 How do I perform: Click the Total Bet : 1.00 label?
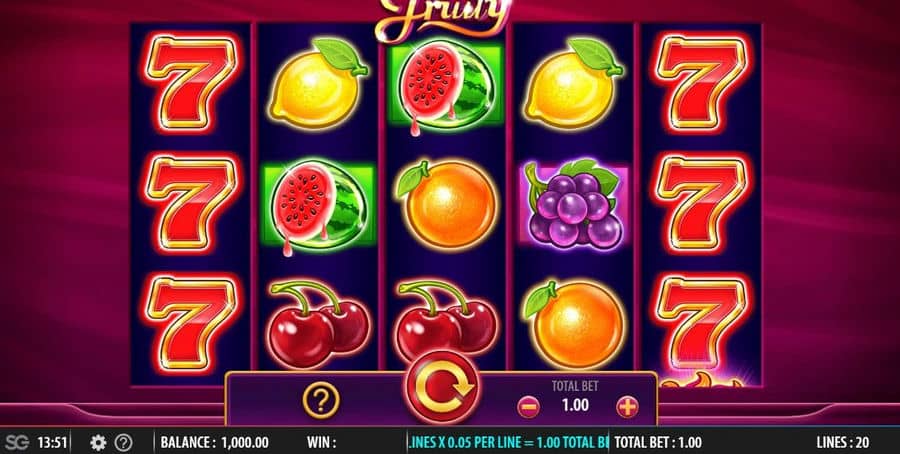(x=658, y=443)
